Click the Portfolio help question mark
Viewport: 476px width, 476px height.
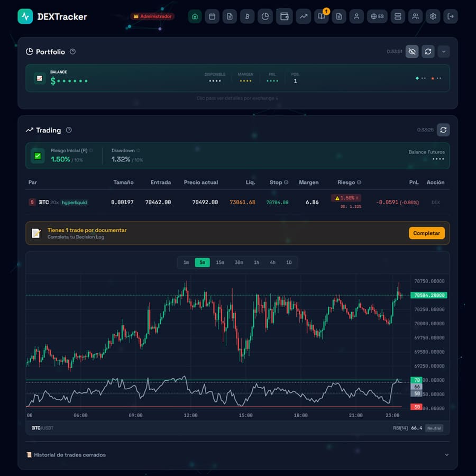tap(72, 52)
